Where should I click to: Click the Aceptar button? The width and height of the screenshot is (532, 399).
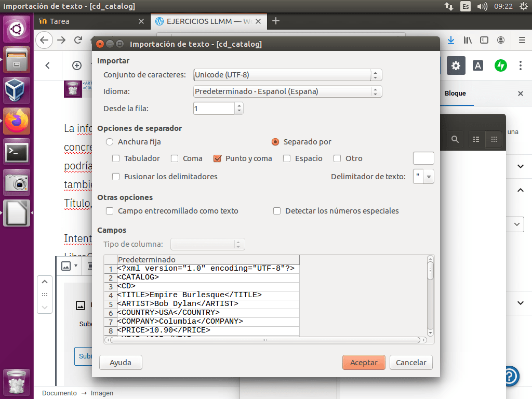[364, 363]
